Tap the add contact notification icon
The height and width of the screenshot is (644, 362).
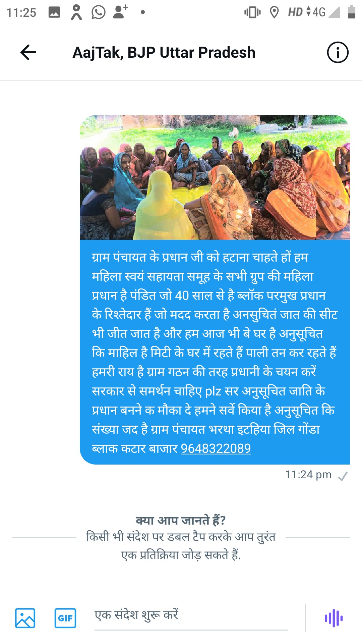pyautogui.click(x=120, y=12)
